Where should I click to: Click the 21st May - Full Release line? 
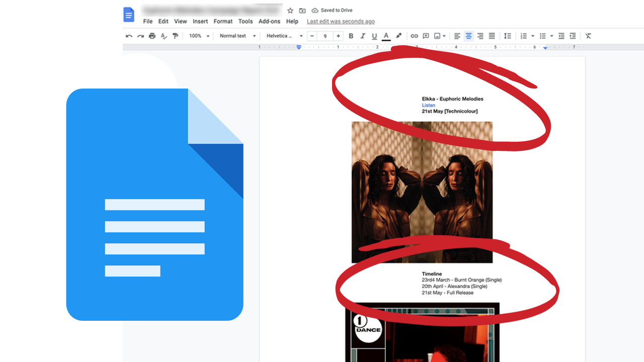point(447,293)
